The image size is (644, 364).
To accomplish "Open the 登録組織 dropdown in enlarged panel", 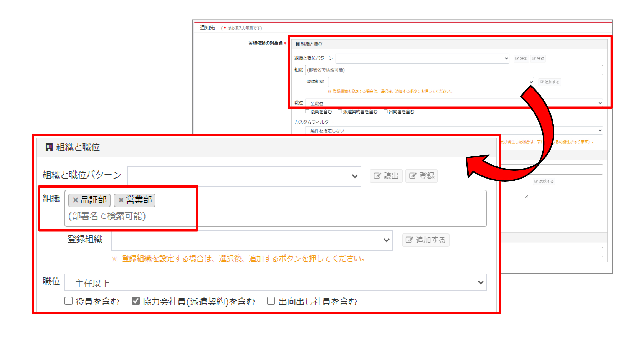I will coord(252,240).
